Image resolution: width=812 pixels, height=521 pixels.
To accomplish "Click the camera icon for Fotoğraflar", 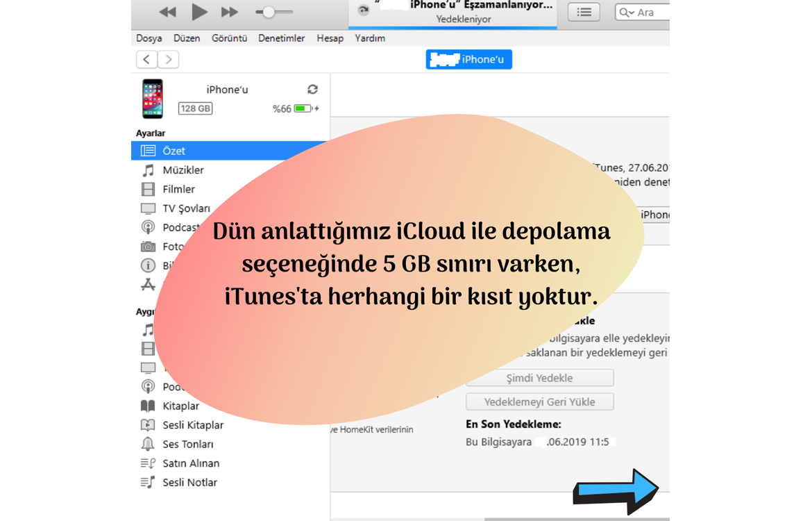I will tap(148, 246).
